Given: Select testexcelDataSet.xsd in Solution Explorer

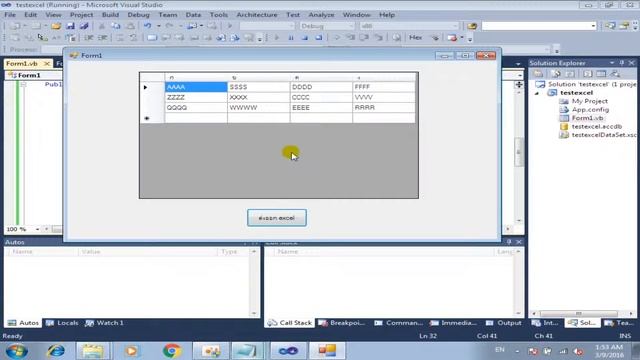Looking at the screenshot, I should (604, 135).
